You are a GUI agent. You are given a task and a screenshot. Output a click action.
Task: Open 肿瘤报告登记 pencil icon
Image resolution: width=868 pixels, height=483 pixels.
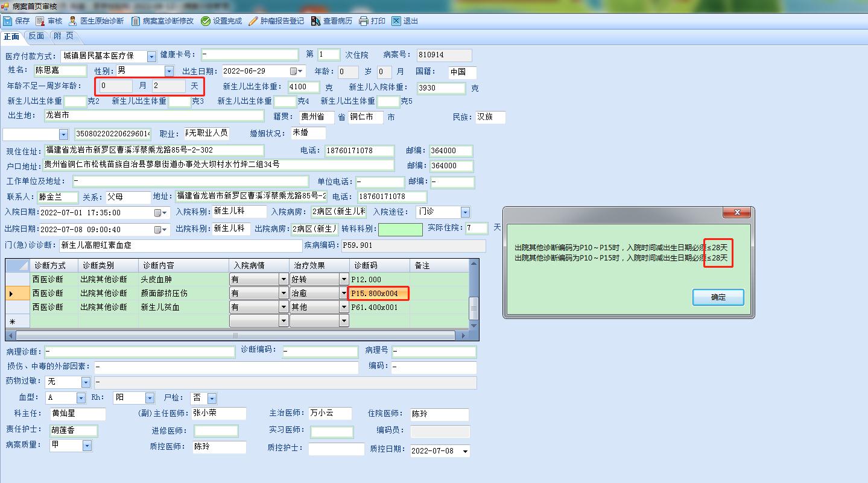coord(253,21)
